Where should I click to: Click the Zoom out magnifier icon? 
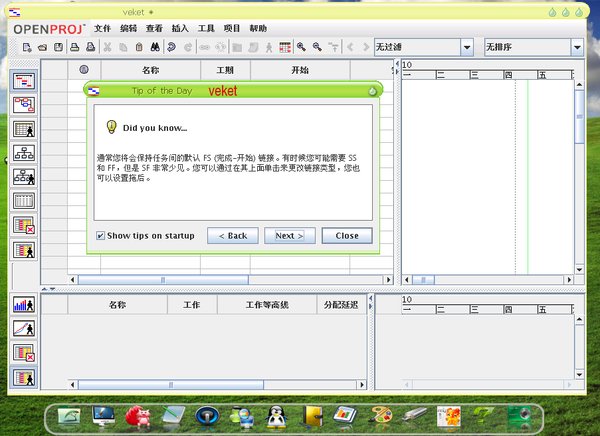[x=317, y=47]
